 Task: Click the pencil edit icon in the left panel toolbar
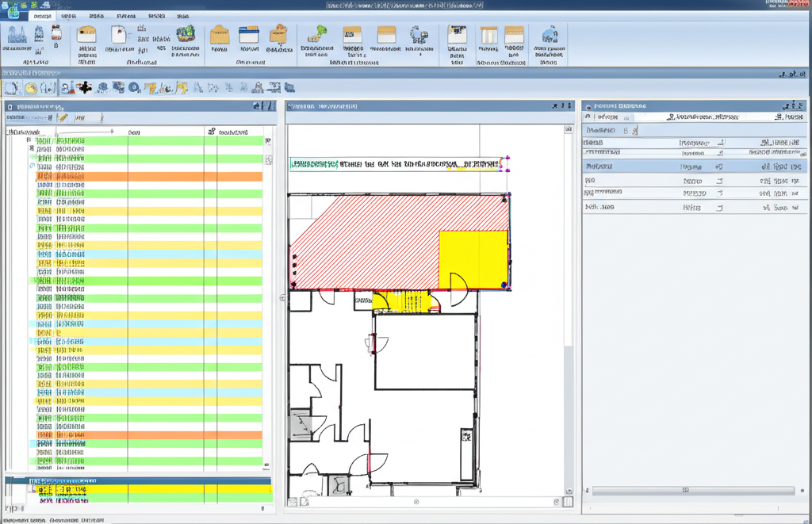click(x=63, y=117)
